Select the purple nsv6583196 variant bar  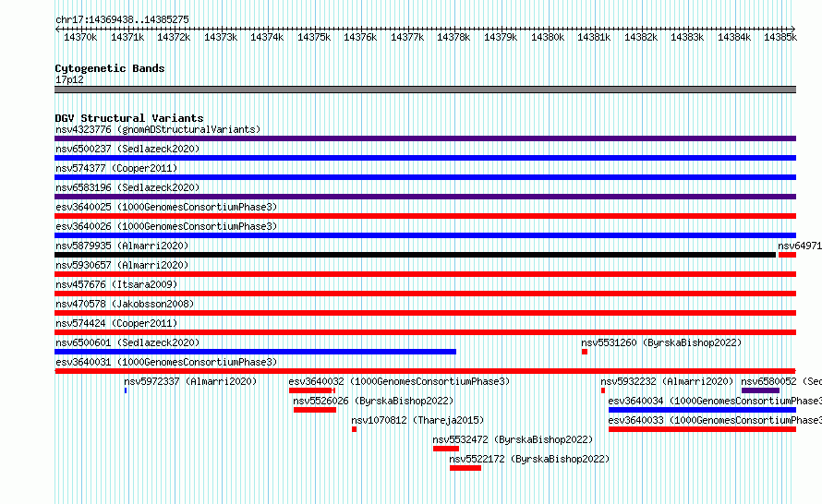[425, 197]
